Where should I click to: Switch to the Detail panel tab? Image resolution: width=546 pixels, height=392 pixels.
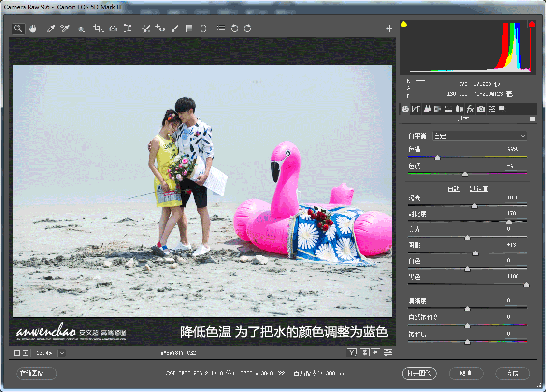coord(427,109)
